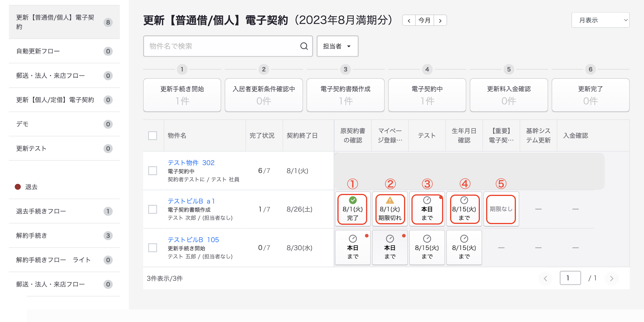Image resolution: width=644 pixels, height=322 pixels.
Task: Click warning triangle icon in 期限切れ cell
Action: click(390, 200)
